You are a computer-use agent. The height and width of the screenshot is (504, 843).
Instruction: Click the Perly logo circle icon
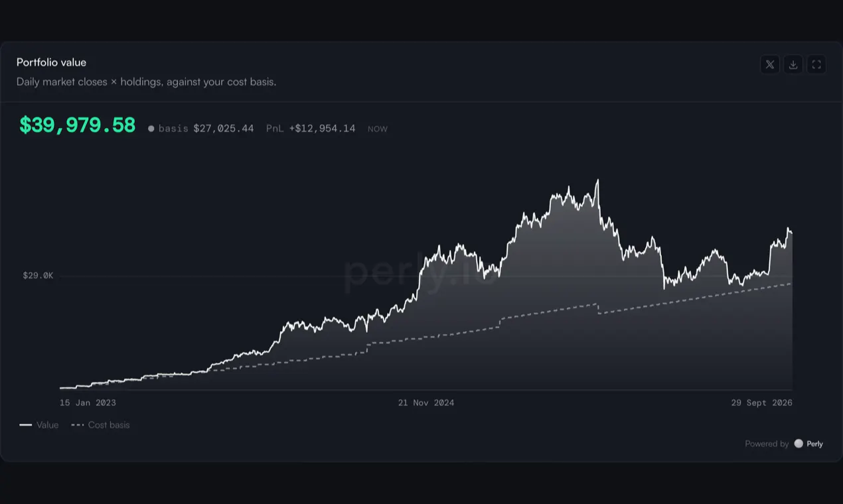pos(799,444)
